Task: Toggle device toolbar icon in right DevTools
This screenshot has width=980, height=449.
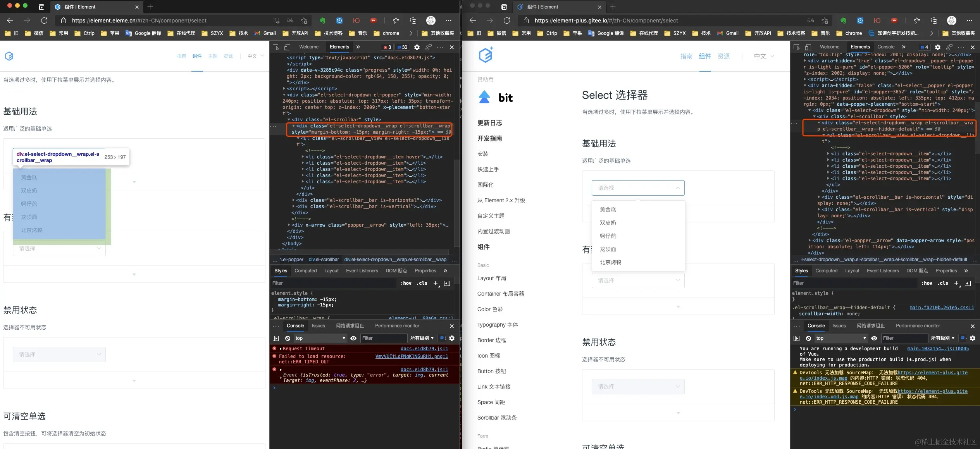Action: click(808, 47)
